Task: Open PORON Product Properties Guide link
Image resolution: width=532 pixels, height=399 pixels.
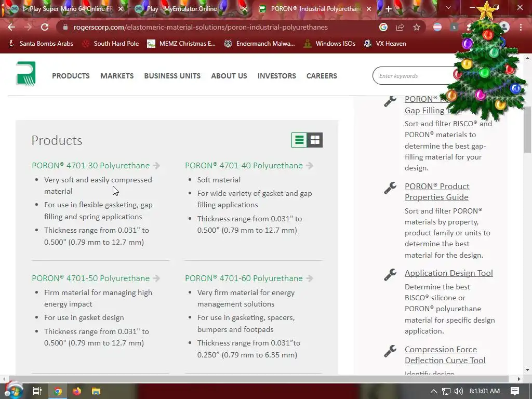Action: (437, 192)
